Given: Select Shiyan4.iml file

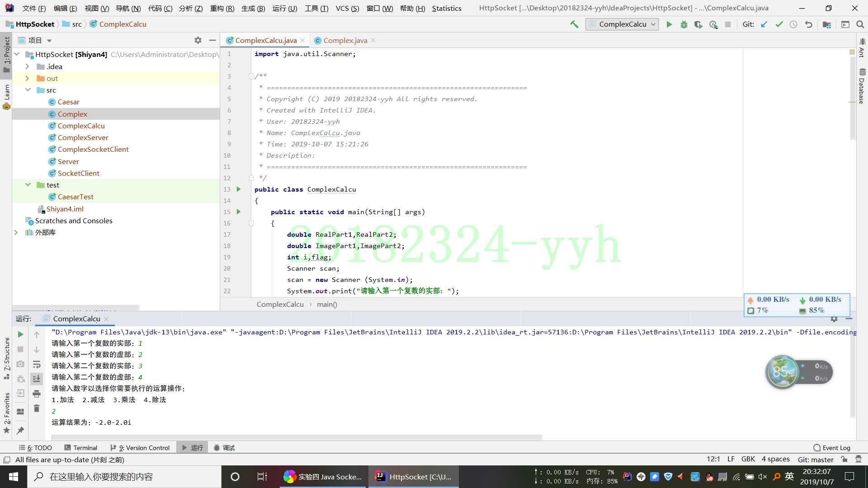Looking at the screenshot, I should coord(65,209).
